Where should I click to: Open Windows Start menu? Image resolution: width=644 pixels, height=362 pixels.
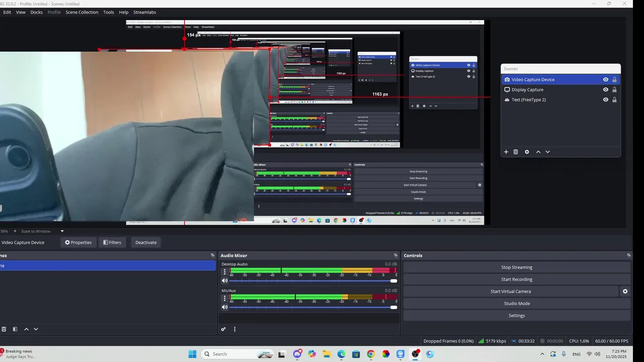tap(192, 354)
